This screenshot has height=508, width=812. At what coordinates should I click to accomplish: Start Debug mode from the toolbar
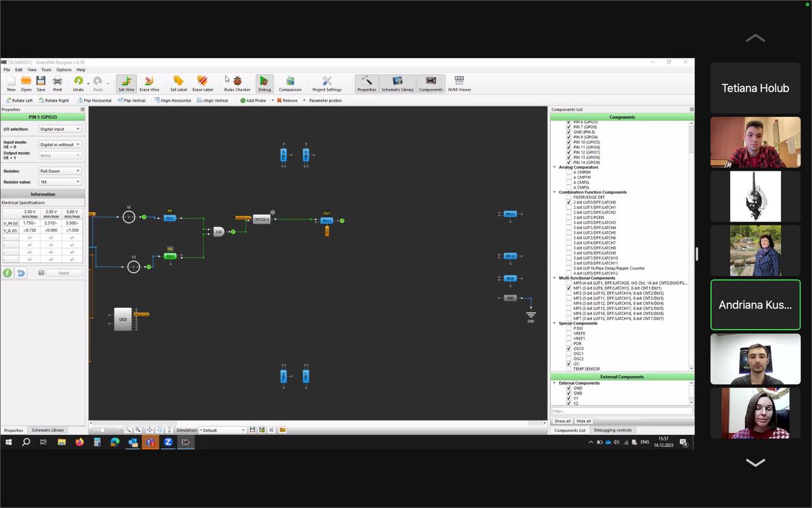point(265,83)
